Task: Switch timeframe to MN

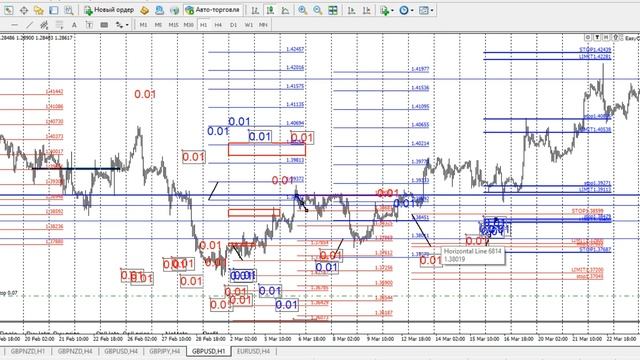Action: [x=263, y=25]
